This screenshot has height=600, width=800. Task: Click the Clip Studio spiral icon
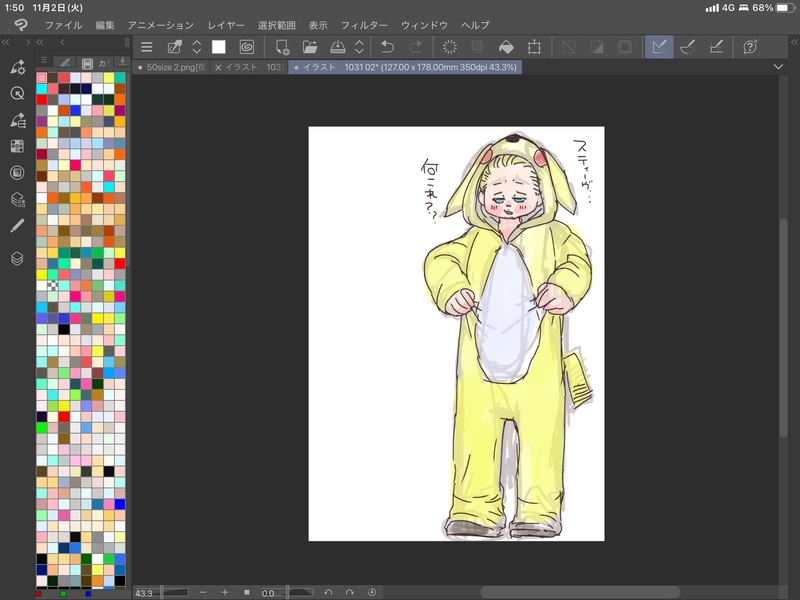tap(246, 47)
